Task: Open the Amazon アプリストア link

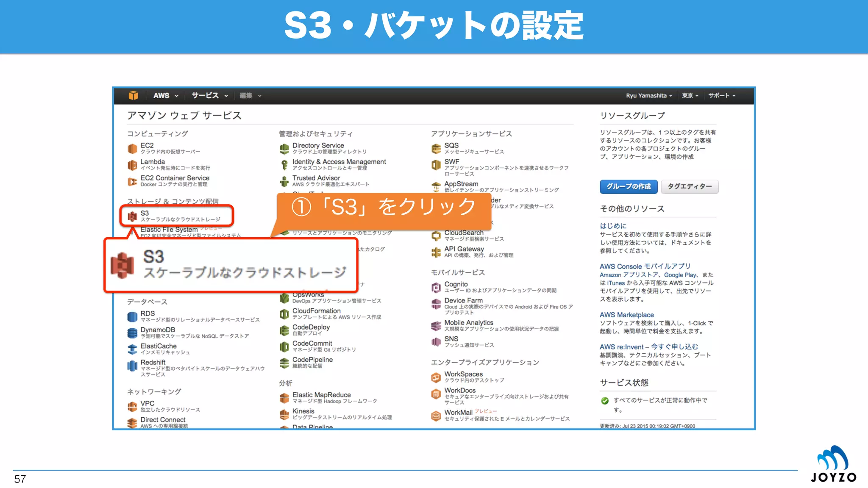Action: coord(629,274)
